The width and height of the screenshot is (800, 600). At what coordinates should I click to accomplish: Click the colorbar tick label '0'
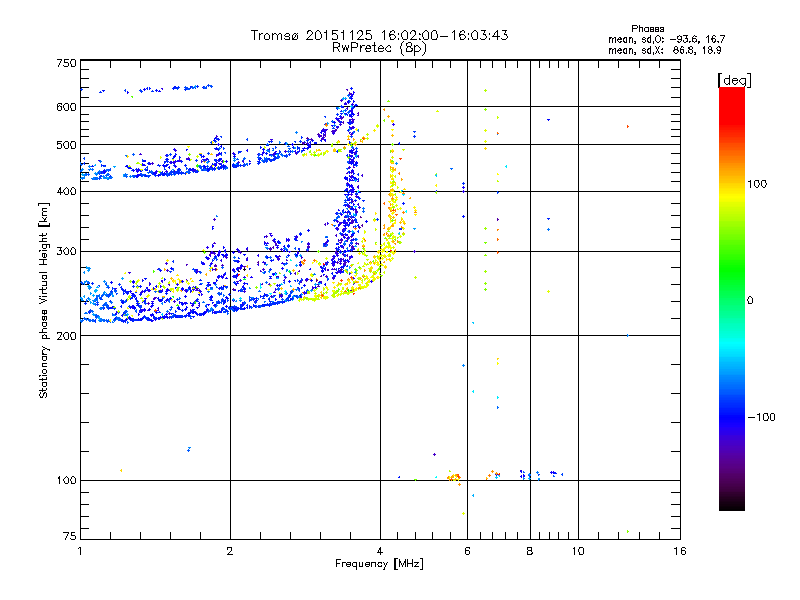[749, 301]
